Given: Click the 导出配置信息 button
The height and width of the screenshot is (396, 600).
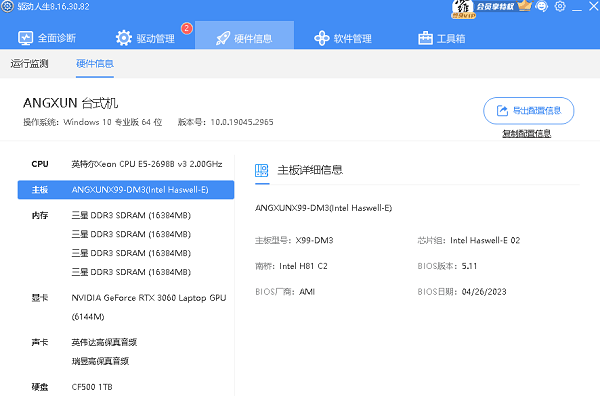Looking at the screenshot, I should [x=528, y=111].
